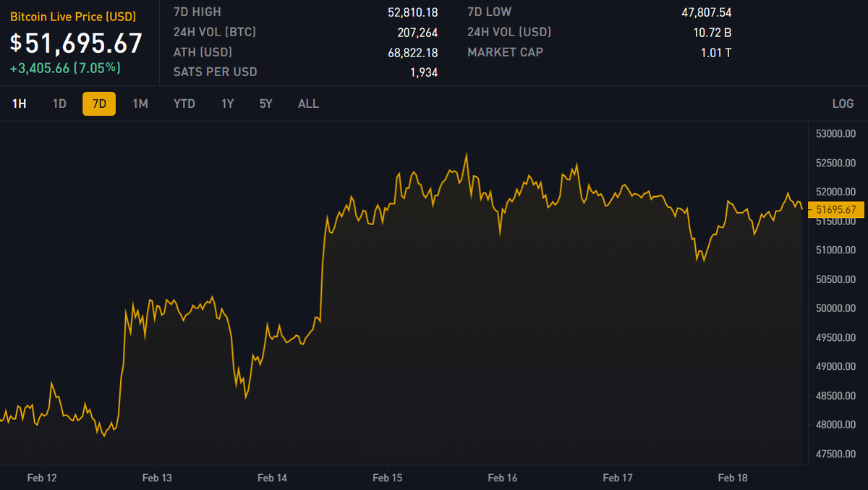
Task: Select the YTD range
Action: (184, 104)
